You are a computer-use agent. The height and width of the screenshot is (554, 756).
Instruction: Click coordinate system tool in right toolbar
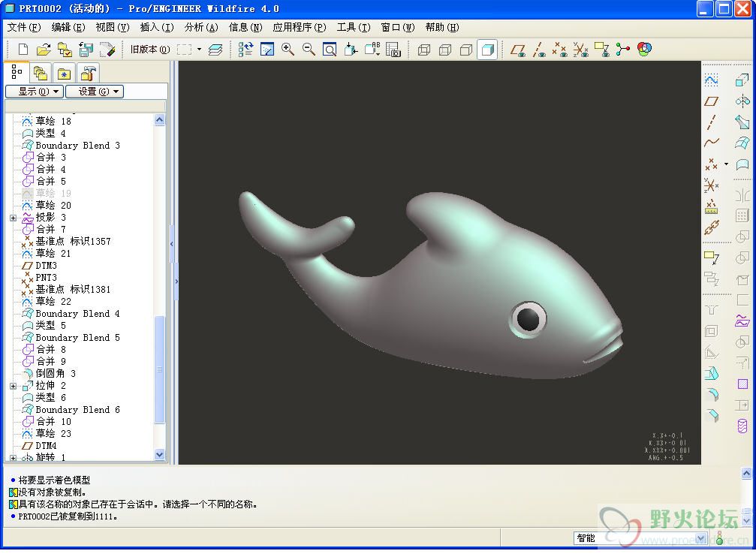tap(711, 185)
